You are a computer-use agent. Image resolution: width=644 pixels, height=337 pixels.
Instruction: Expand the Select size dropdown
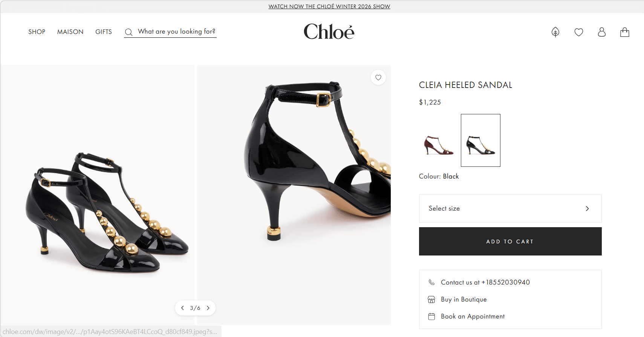(510, 209)
